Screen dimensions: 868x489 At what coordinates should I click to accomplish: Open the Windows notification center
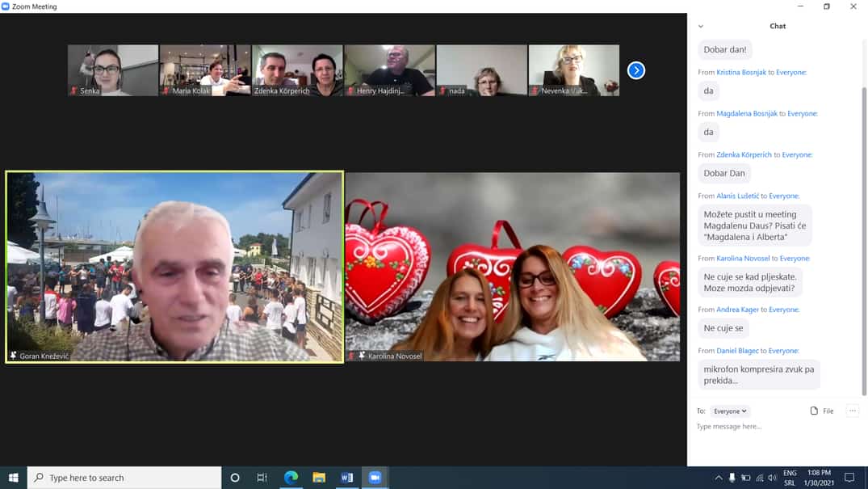pyautogui.click(x=849, y=478)
